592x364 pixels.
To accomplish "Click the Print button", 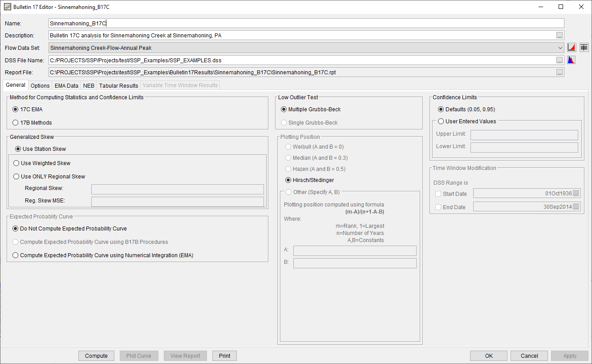I will coord(224,356).
